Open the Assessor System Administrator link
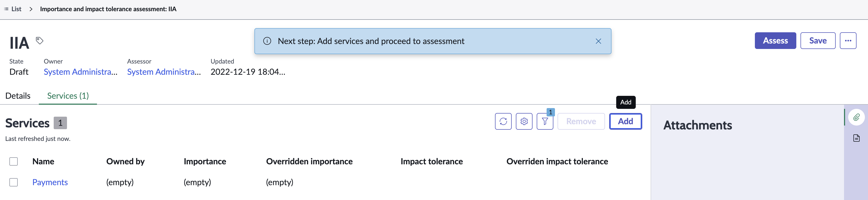This screenshot has width=868, height=200. point(164,72)
